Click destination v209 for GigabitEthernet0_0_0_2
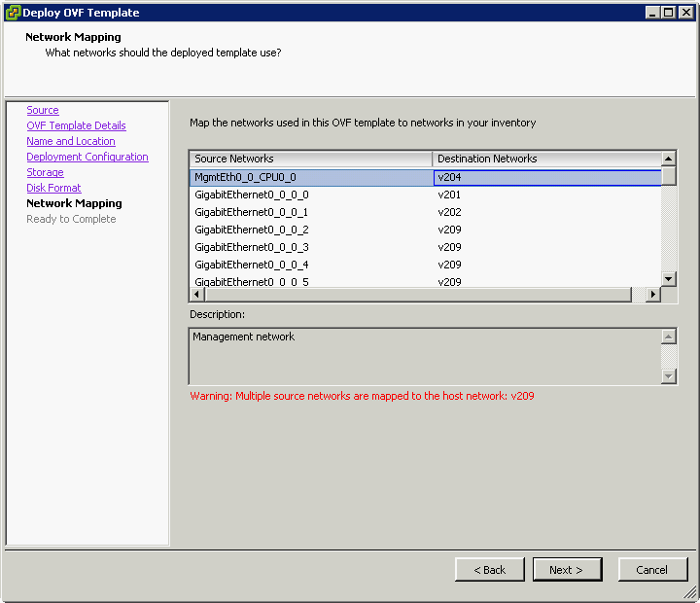Image resolution: width=700 pixels, height=603 pixels. click(x=449, y=230)
